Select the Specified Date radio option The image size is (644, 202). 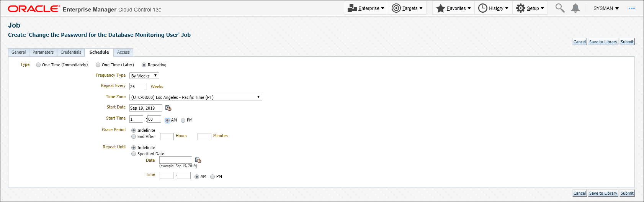pyautogui.click(x=134, y=154)
